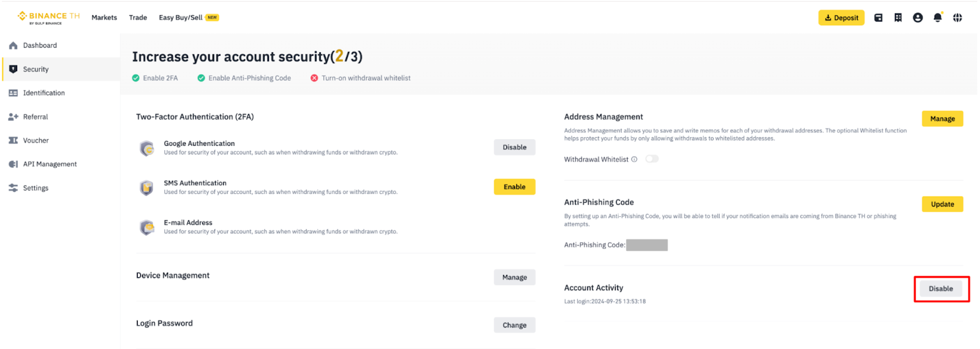Click the yellow Deposit button
The height and width of the screenshot is (349, 980).
[841, 18]
